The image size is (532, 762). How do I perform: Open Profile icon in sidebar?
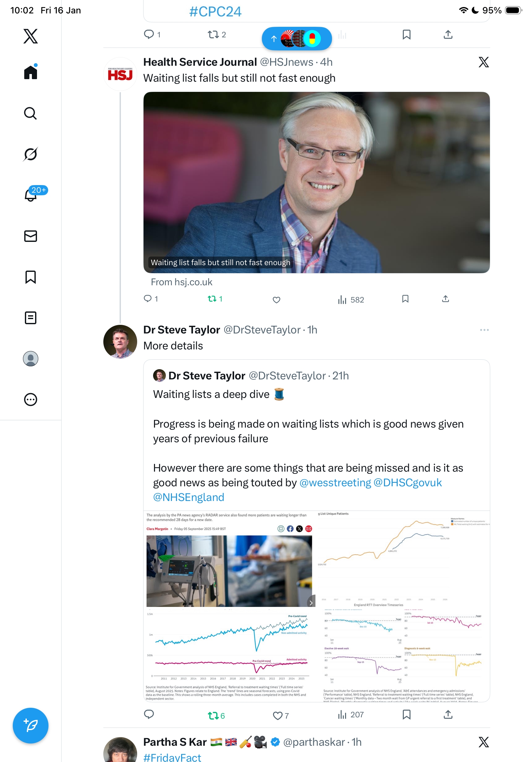[31, 359]
